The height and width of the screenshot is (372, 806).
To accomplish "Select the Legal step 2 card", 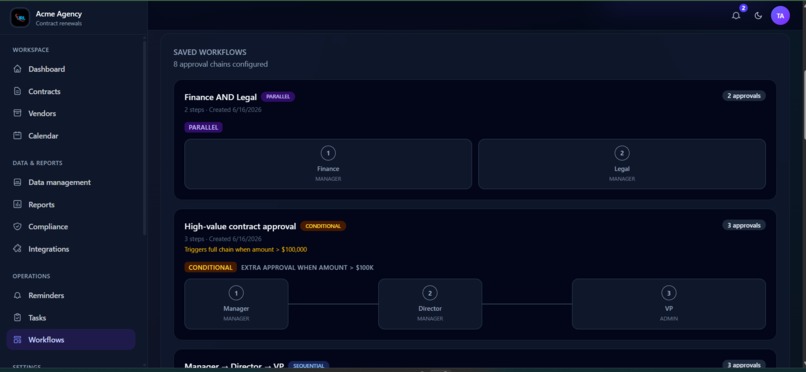I will coord(622,164).
